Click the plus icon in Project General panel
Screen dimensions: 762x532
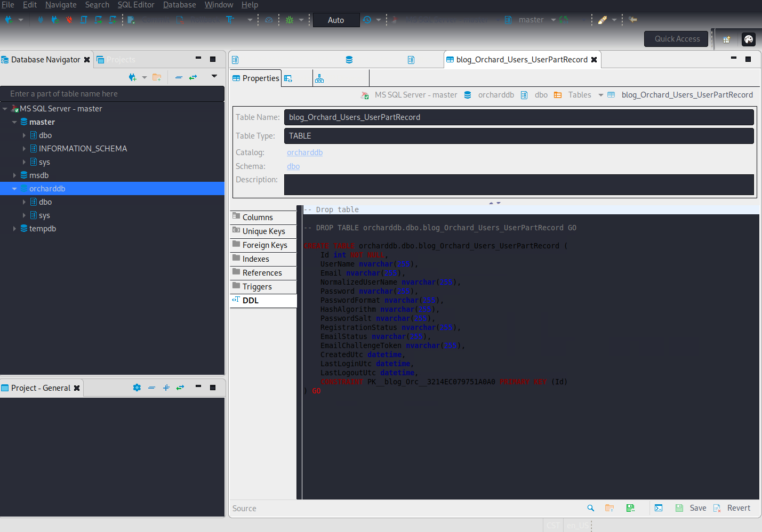click(166, 388)
